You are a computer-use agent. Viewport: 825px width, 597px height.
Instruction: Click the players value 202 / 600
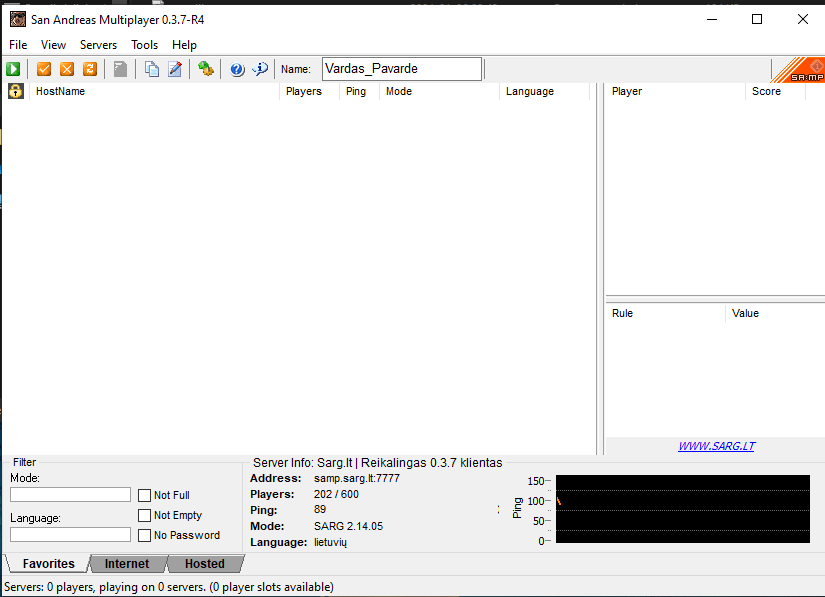pyautogui.click(x=336, y=494)
